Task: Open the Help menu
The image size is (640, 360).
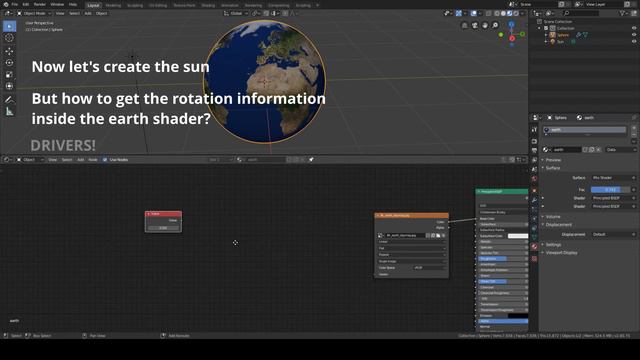Action: [73, 4]
